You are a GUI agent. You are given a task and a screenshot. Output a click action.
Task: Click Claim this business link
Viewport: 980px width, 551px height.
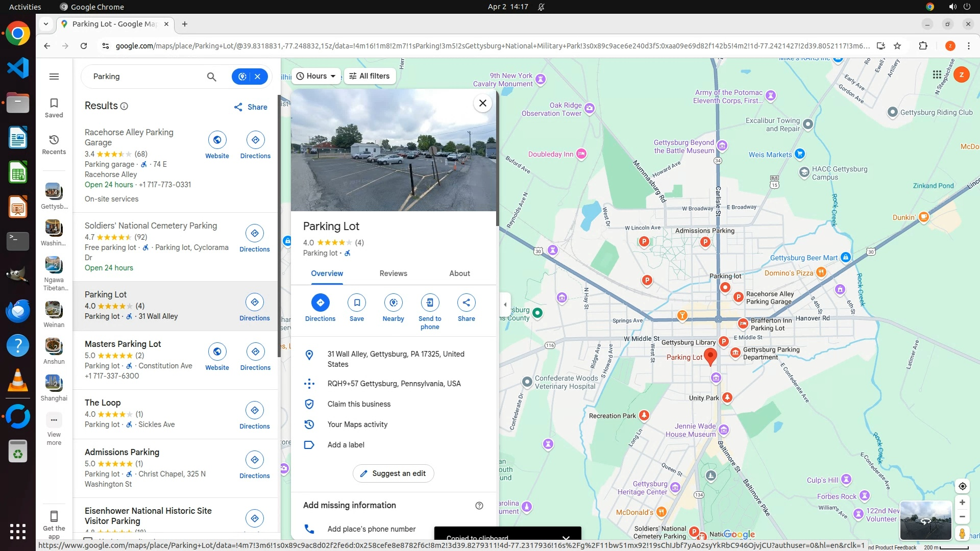click(359, 404)
